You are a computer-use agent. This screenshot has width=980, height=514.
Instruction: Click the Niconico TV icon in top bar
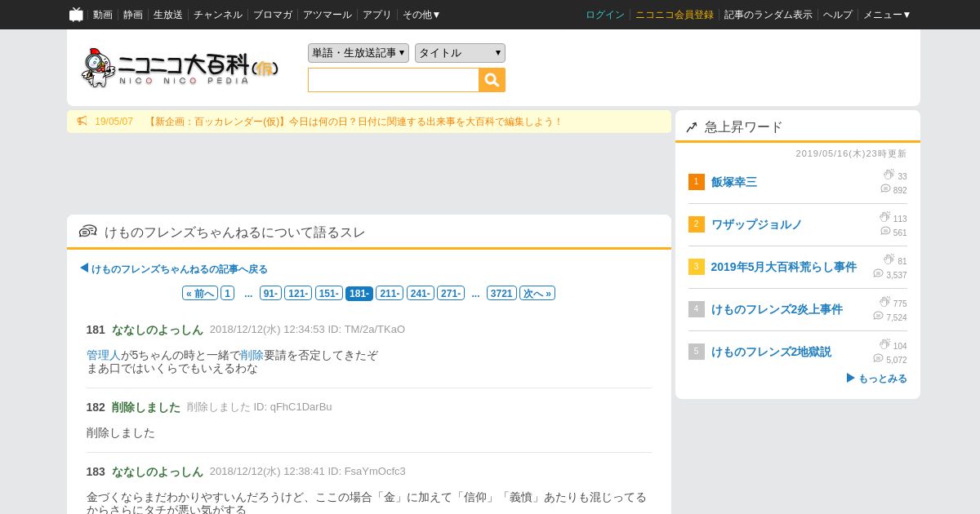76,15
